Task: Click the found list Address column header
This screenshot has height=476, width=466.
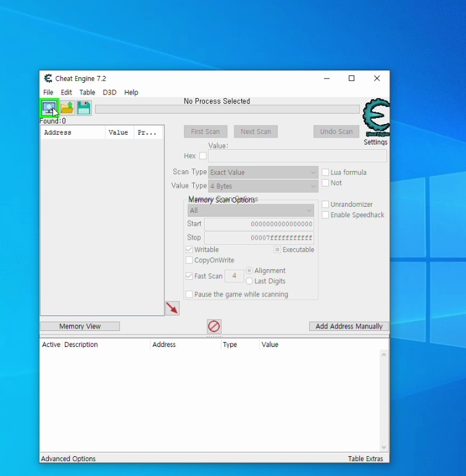Action: coord(73,133)
